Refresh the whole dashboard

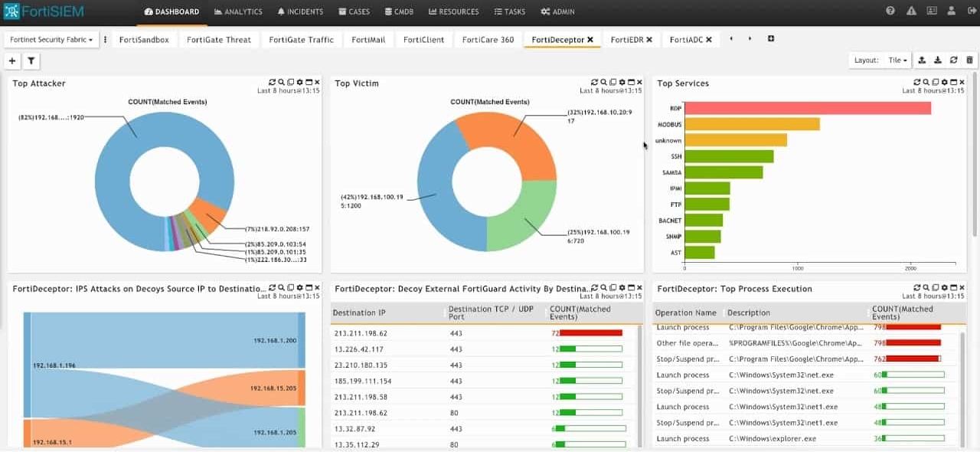point(953,60)
